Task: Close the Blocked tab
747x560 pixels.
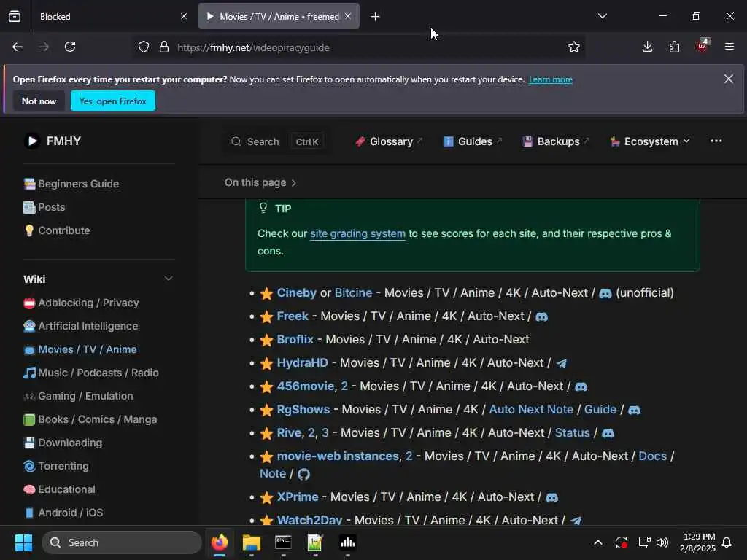Action: point(184,16)
